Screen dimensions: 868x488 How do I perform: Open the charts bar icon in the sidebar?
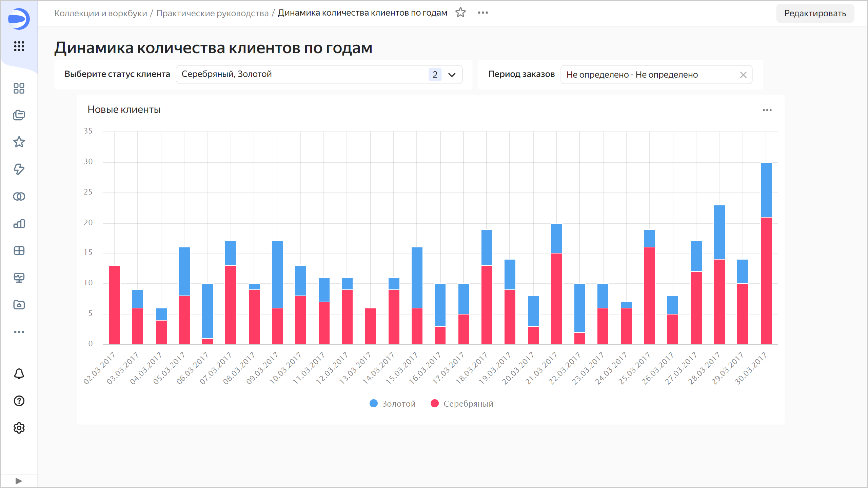coord(19,224)
